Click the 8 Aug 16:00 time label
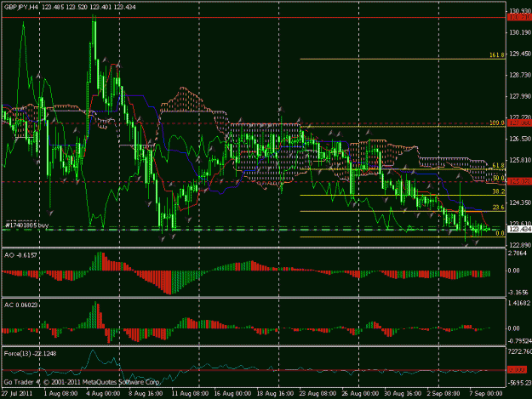This screenshot has height=399, width=532. (x=146, y=393)
